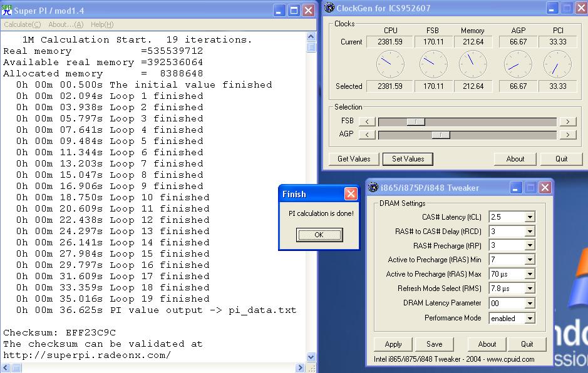Click the 'PI value output -> pi_data.txt' line
This screenshot has width=588, height=373.
[x=156, y=310]
